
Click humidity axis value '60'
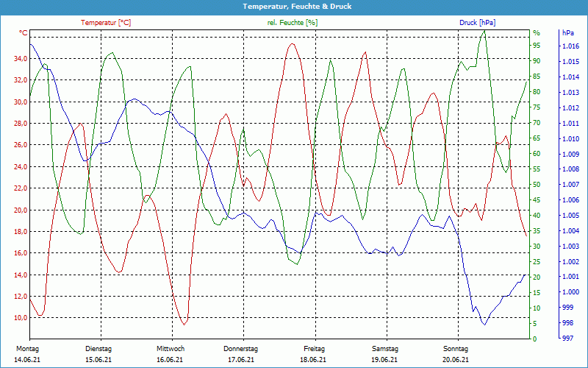[537, 154]
